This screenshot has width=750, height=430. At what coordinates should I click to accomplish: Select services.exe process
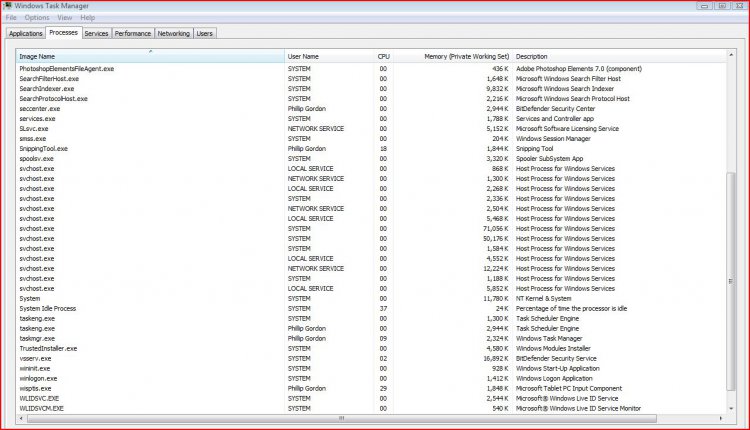[371, 119]
